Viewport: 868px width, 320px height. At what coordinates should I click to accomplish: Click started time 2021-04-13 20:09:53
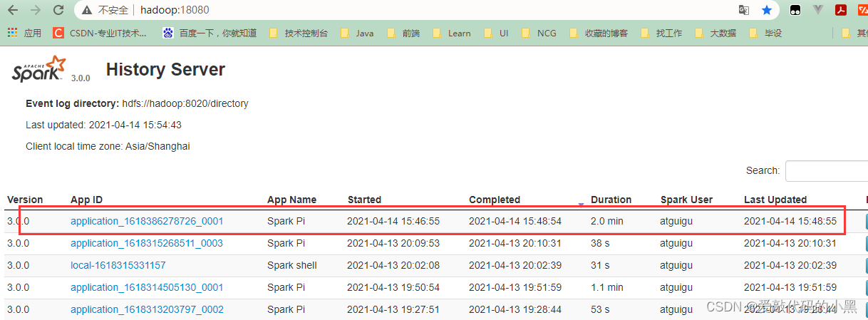tap(393, 243)
